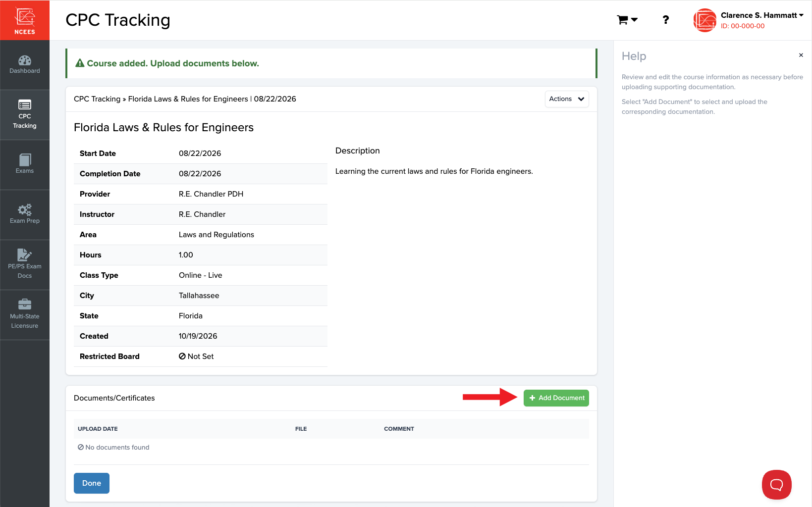Close the Help panel
Screen dimensions: 812x507
tap(801, 55)
